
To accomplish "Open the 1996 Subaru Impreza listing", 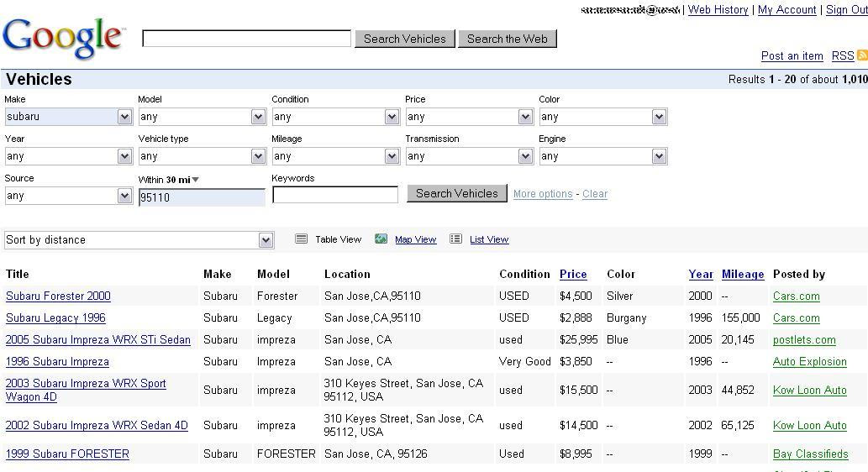I will coord(57,362).
